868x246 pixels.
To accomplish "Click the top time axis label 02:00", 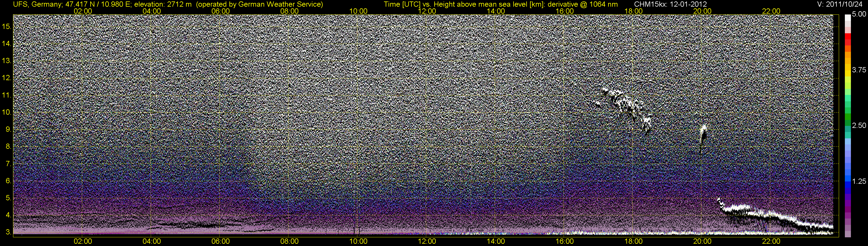I will click(83, 11).
